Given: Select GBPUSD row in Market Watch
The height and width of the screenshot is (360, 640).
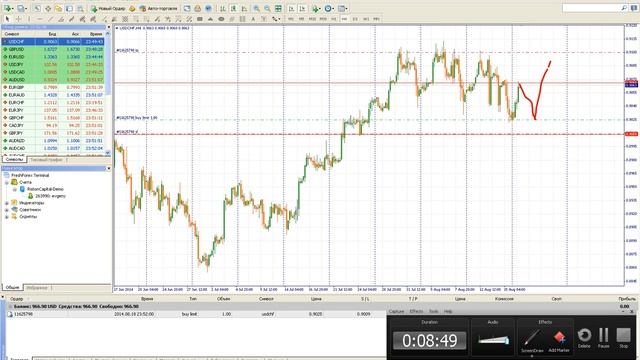Looking at the screenshot, I should coord(53,49).
